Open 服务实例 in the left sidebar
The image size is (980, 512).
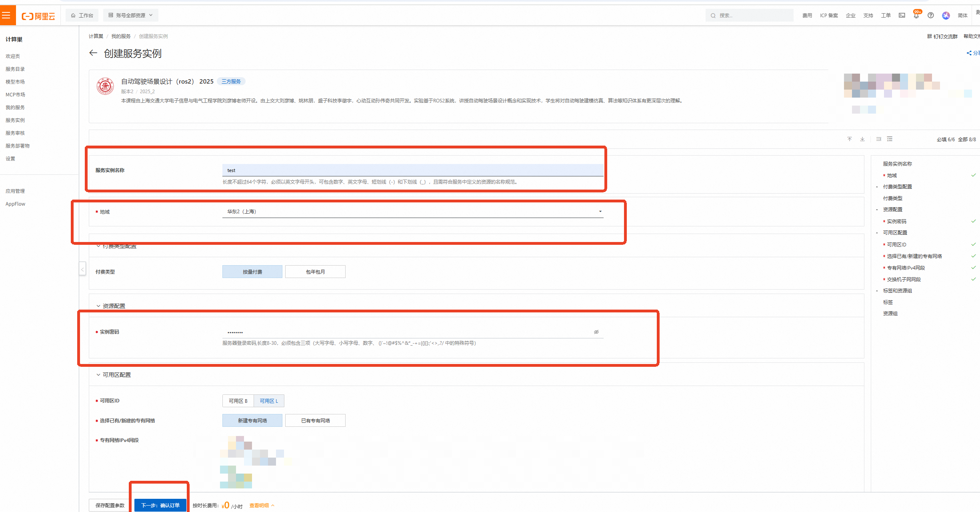[15, 120]
